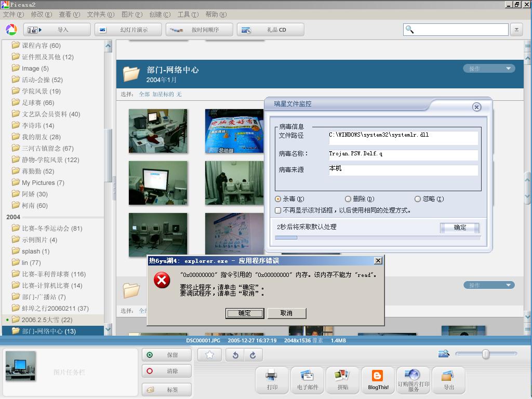532x399 pixels.
Task: Click the thumbnail size zoom slider handle
Action: click(485, 354)
